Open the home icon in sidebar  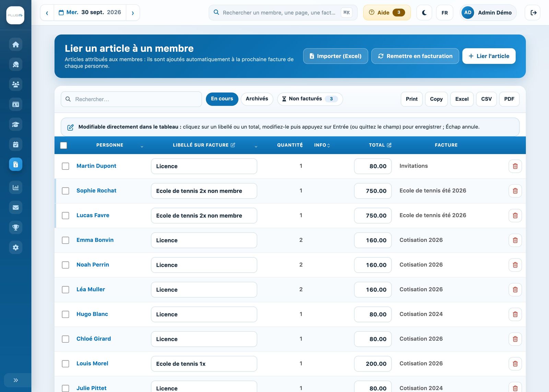pyautogui.click(x=15, y=45)
